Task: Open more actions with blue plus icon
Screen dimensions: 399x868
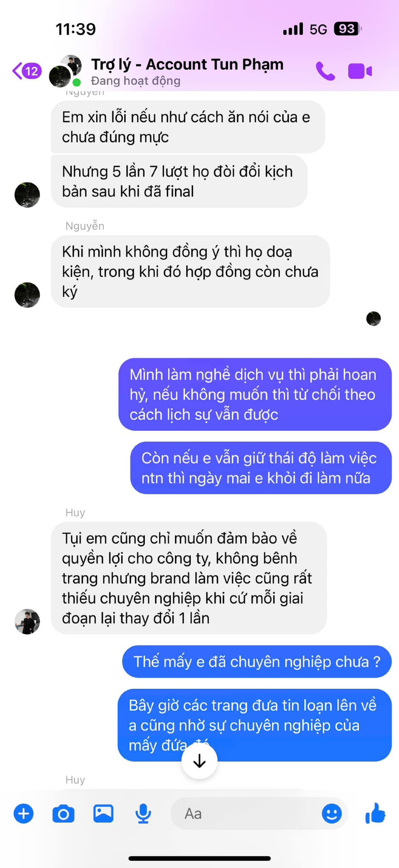Action: tap(24, 813)
